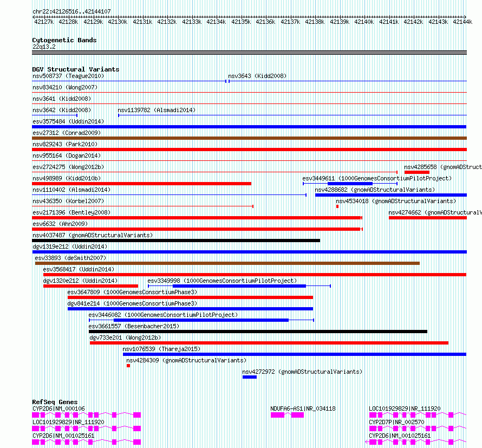Click the red esv6632 (Ahn2009) bar
This screenshot has width=482, height=448.
pyautogui.click(x=196, y=229)
